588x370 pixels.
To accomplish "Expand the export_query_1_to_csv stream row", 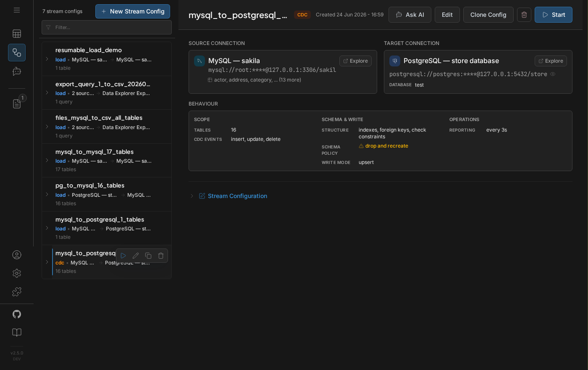I will pyautogui.click(x=47, y=92).
